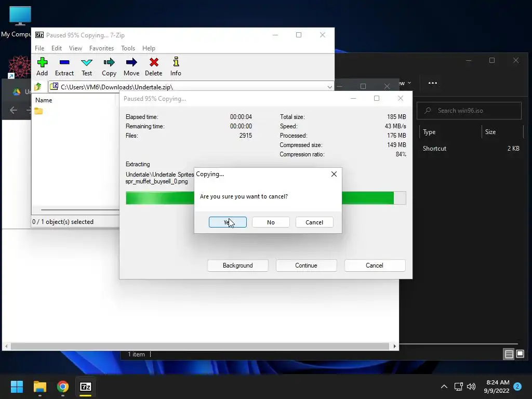Screen dimensions: 532x399
Task: Click Continue to resume copying
Action: [x=306, y=265]
